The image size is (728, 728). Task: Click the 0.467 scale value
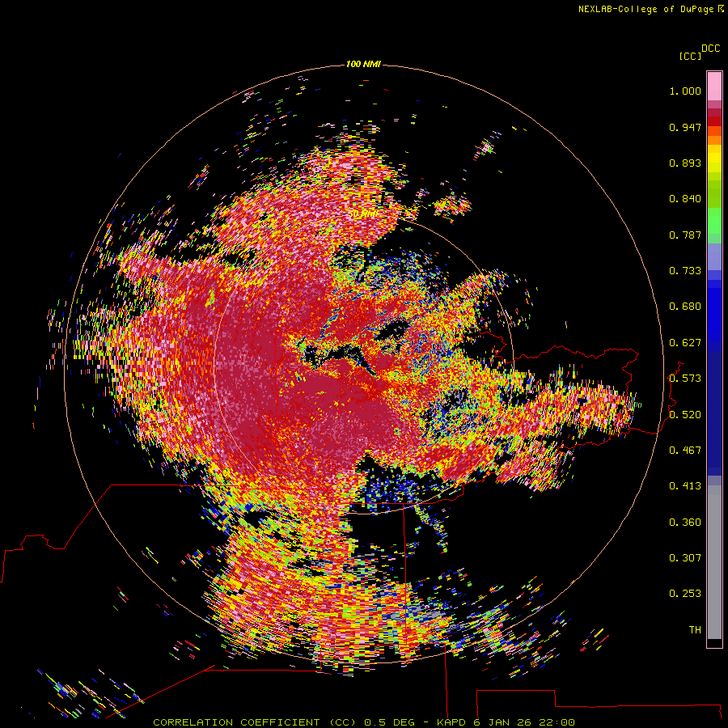(685, 451)
